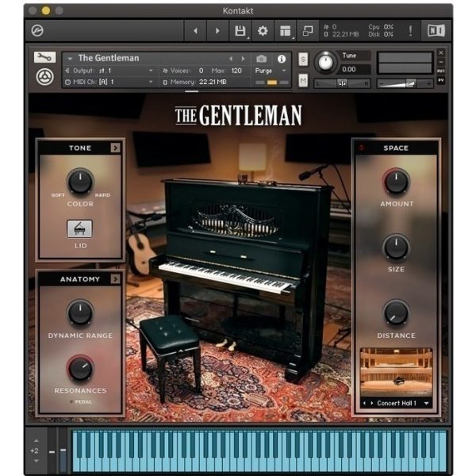Open instrument edit mode with the wrench icon
476x476 pixels.
tap(44, 57)
